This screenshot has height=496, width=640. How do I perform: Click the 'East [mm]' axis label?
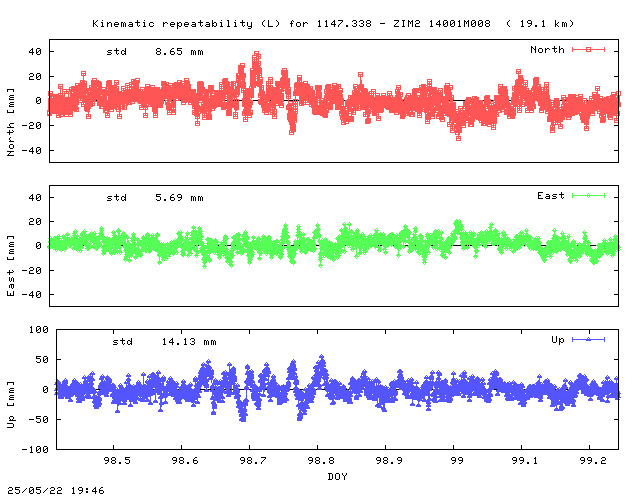(x=11, y=266)
